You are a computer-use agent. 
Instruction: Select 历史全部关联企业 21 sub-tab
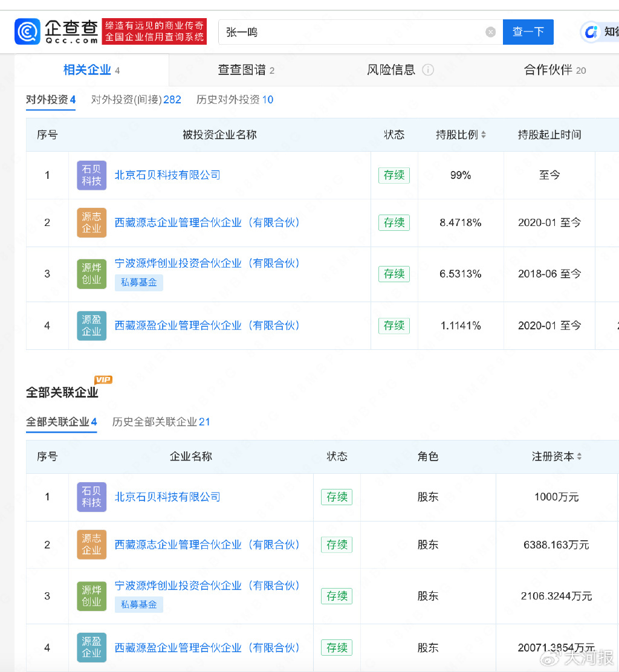pyautogui.click(x=161, y=422)
